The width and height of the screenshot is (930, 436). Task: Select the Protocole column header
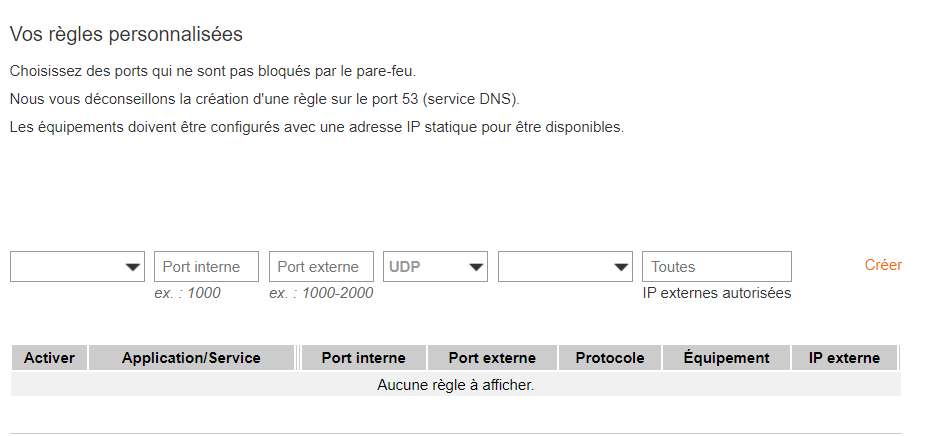[x=610, y=358]
